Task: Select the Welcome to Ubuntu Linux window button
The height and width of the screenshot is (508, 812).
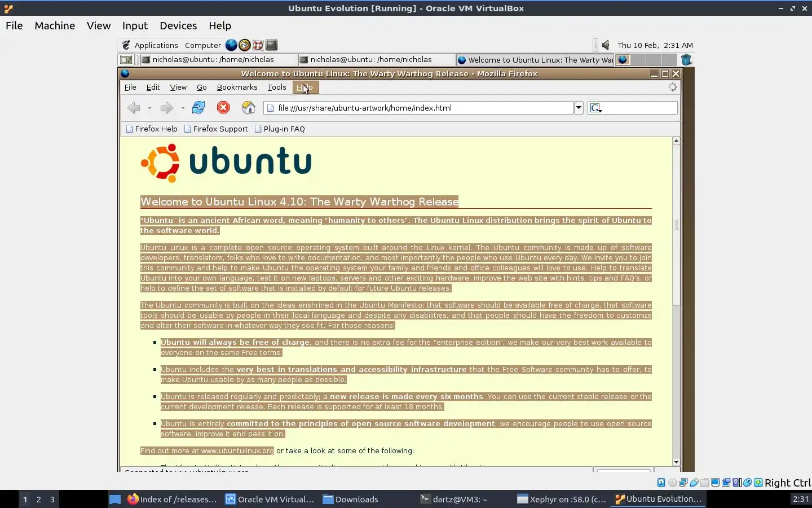Action: [535, 60]
